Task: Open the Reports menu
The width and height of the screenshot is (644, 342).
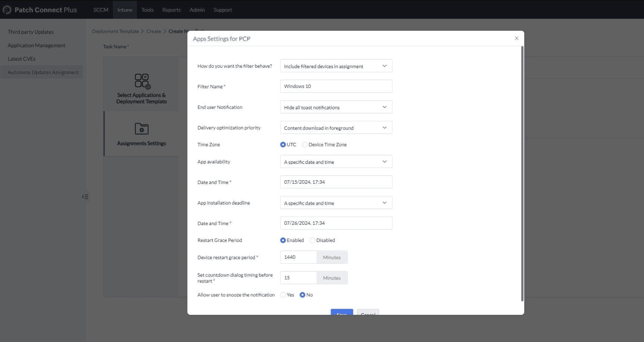Action: pyautogui.click(x=171, y=10)
